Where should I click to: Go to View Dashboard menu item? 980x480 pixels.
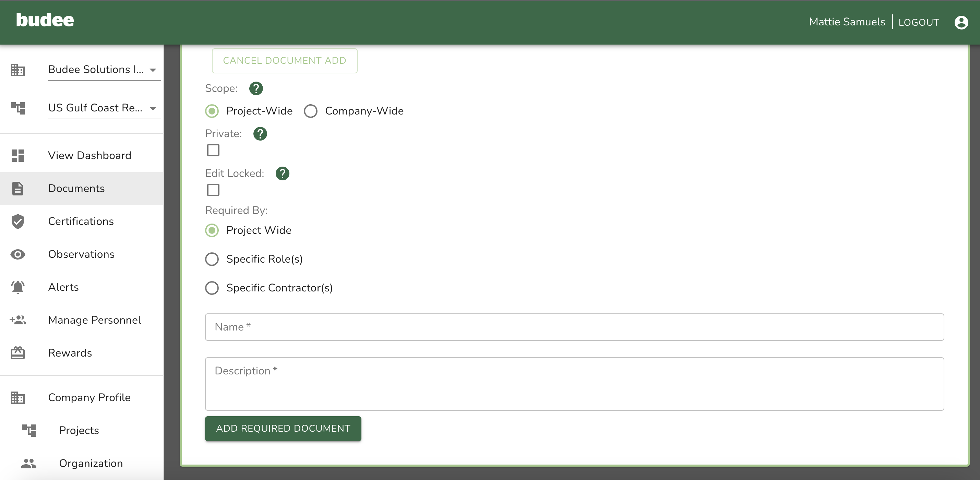[x=89, y=156]
